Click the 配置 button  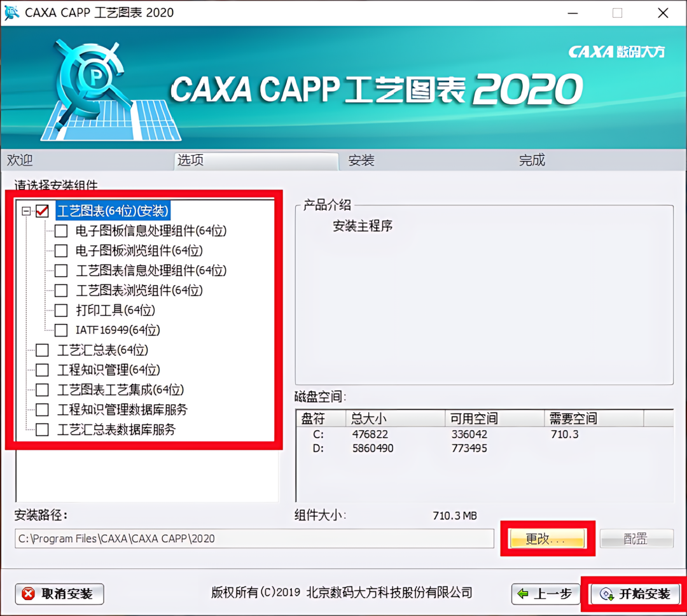pyautogui.click(x=636, y=538)
